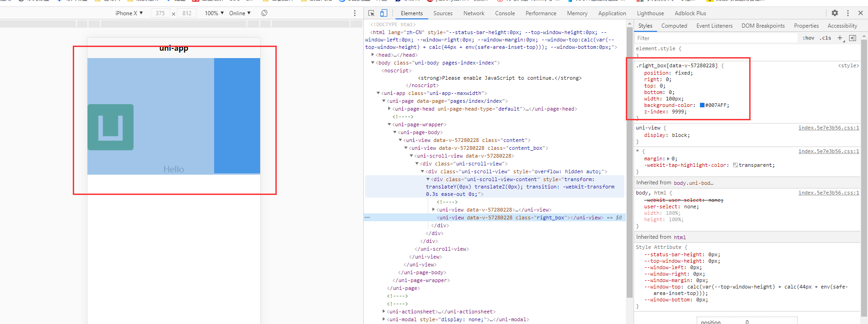The image size is (868, 324).
Task: Toggle the .cls element classes panel
Action: pyautogui.click(x=825, y=38)
